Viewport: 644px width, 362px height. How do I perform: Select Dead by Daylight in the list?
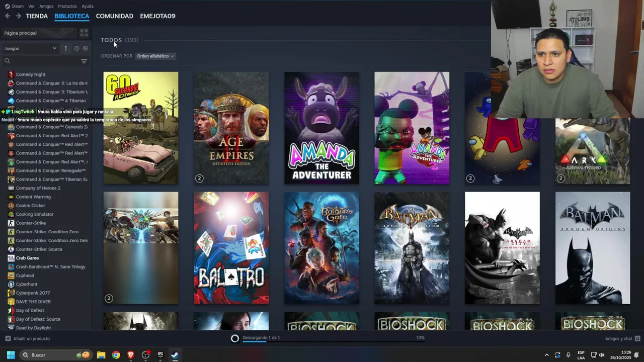33,328
